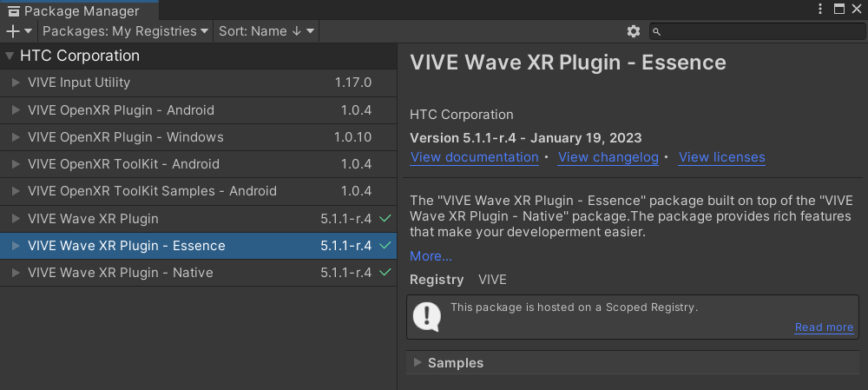The image size is (868, 390).
Task: Expand VIVE Input Utility versions
Action: tap(16, 83)
